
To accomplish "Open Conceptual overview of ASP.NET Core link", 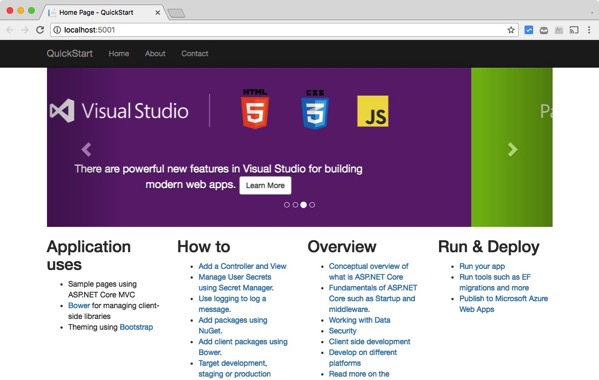I will pos(368,272).
